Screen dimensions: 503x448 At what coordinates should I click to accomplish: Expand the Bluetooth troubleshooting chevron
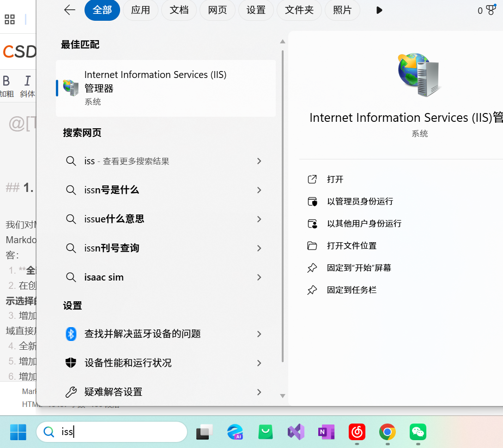pyautogui.click(x=259, y=334)
